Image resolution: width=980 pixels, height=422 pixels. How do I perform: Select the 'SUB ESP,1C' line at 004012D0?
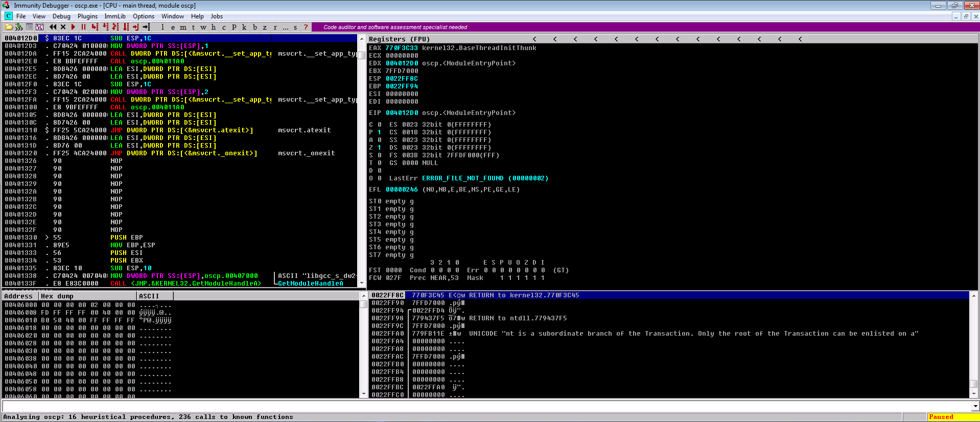[180, 38]
